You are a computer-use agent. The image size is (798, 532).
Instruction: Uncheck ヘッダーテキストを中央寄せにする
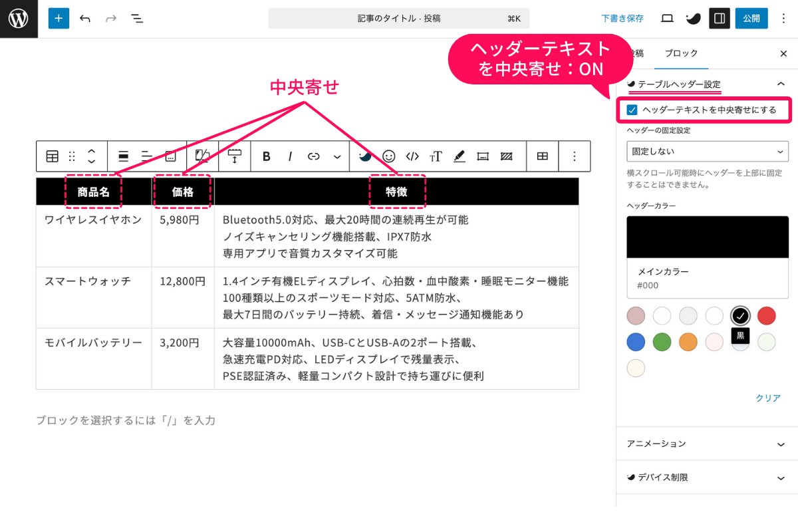click(x=630, y=109)
